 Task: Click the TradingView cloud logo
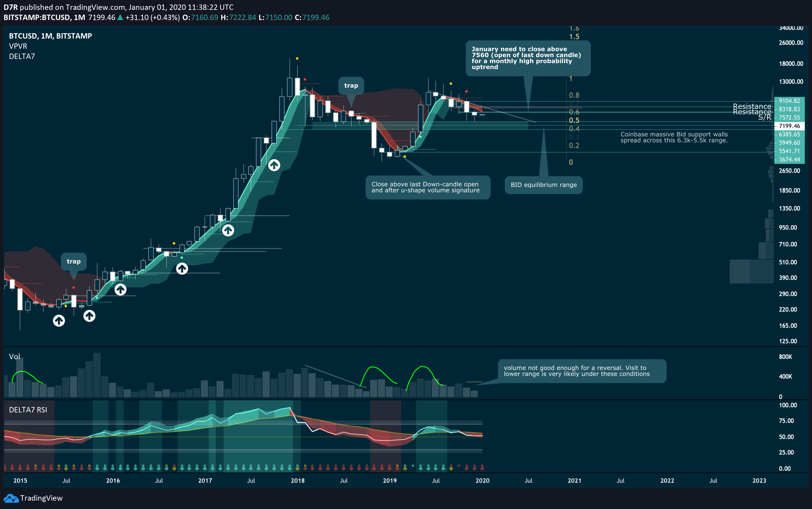point(11,498)
